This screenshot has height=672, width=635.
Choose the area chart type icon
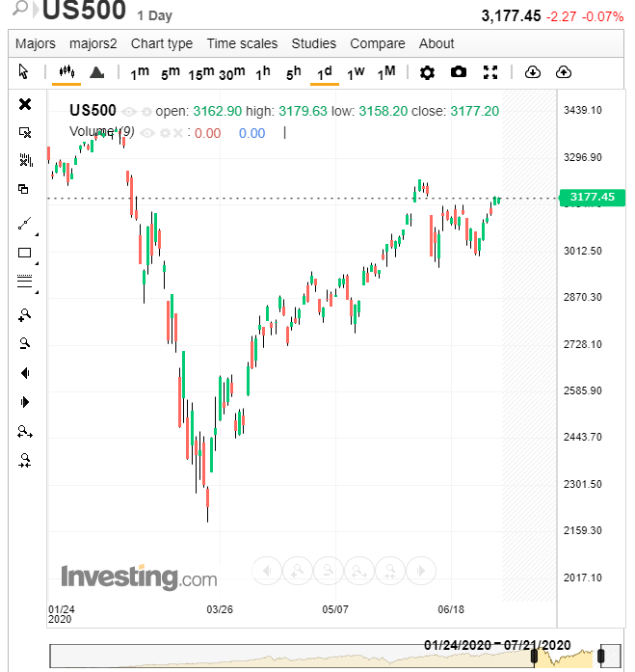[96, 72]
